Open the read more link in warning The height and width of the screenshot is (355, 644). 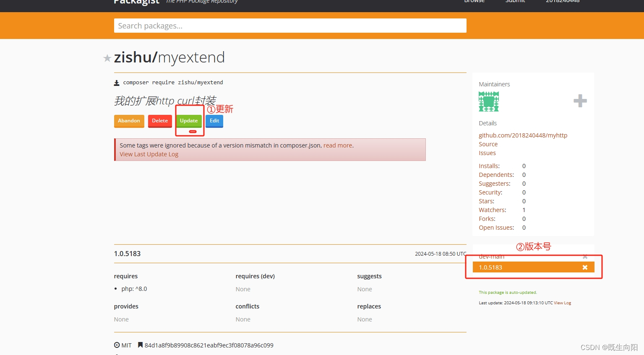338,145
